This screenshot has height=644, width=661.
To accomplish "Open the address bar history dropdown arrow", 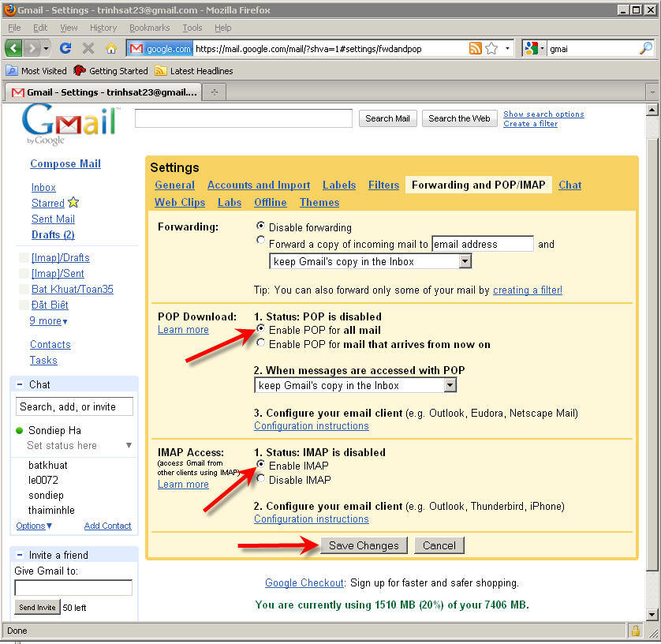I will pos(507,48).
